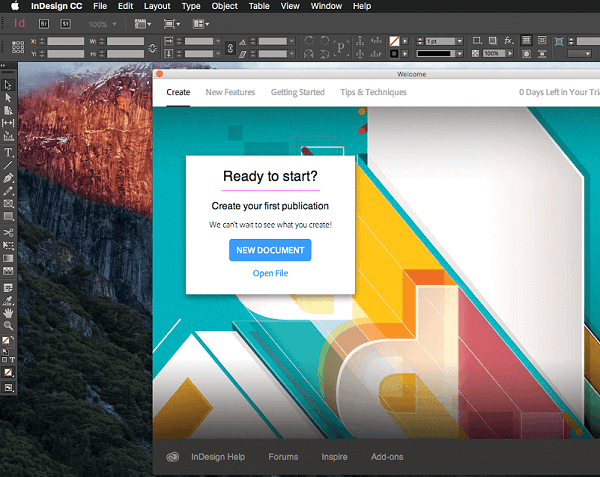
Task: Select the Line tool
Action: [x=8, y=165]
